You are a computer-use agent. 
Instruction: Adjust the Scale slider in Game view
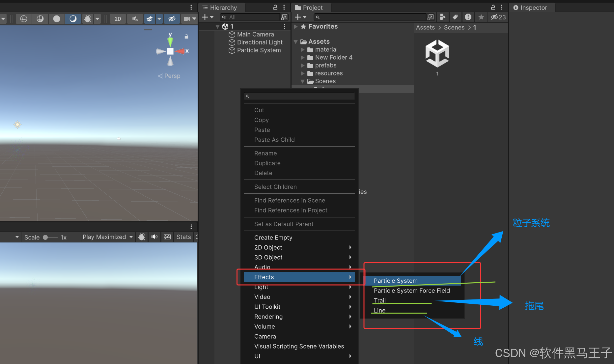46,237
